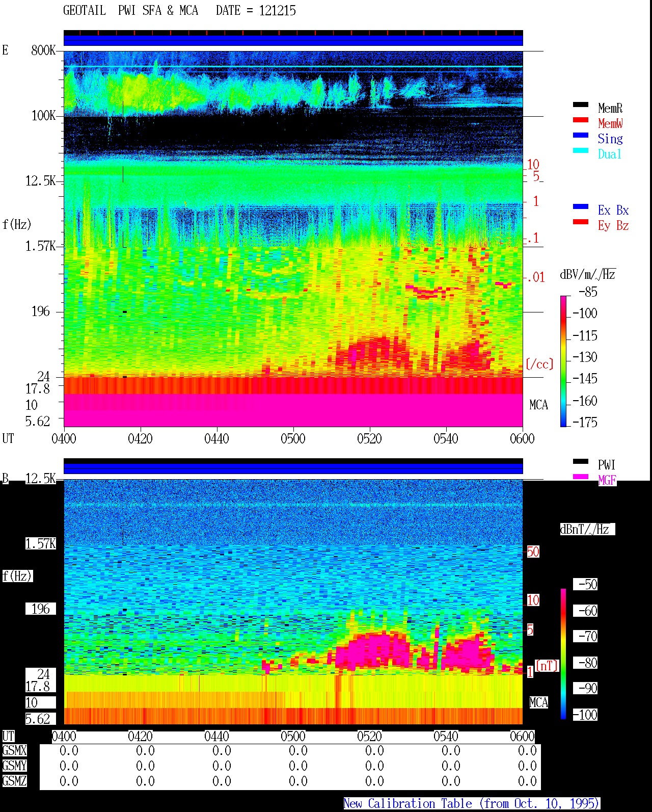
Task: Click the GSMX row label
Action: 14,751
